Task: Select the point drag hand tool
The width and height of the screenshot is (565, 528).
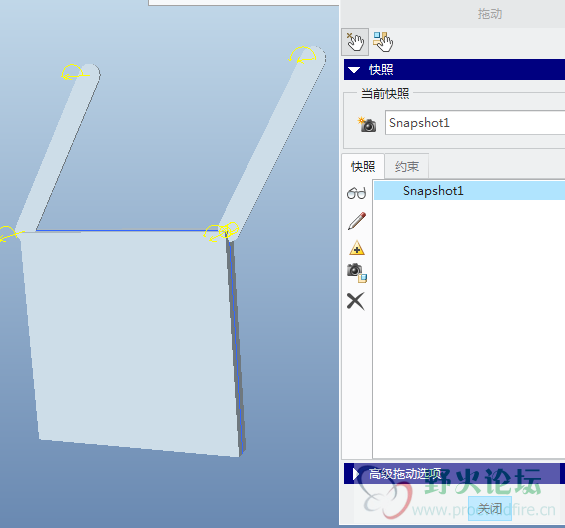Action: tap(355, 42)
